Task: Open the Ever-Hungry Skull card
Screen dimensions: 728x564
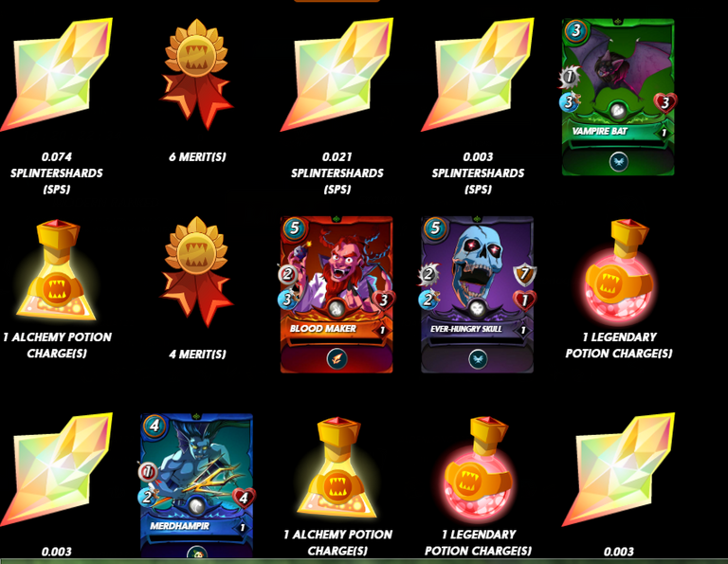Action: [478, 294]
